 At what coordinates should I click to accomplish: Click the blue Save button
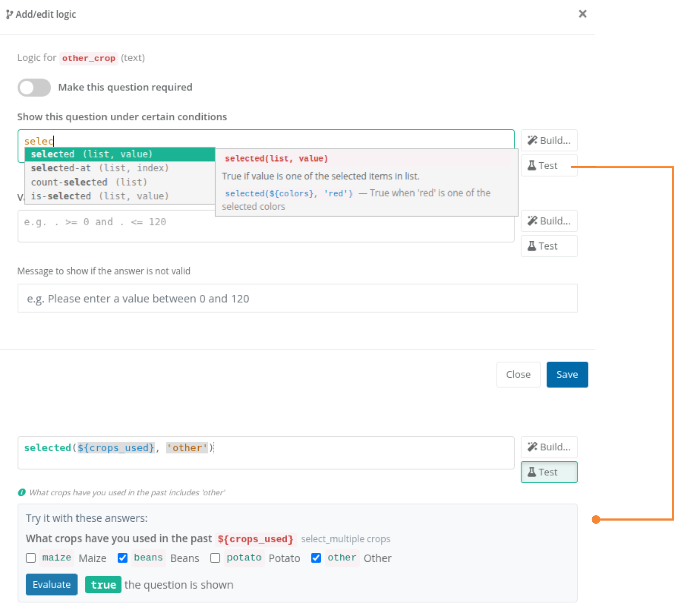[567, 374]
